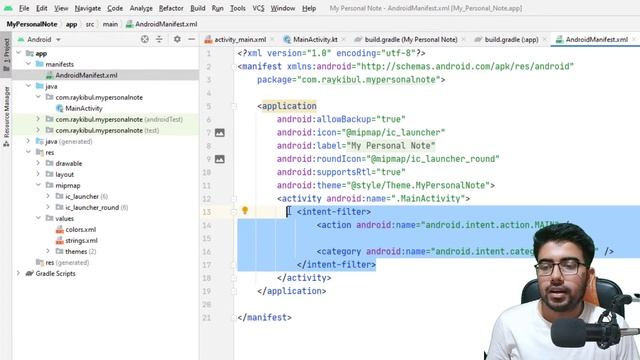Open the Analyze menu

[x=141, y=8]
